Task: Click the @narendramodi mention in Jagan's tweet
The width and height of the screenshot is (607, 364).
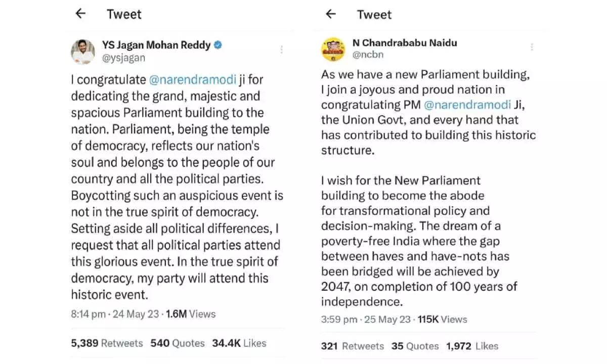Action: [193, 79]
